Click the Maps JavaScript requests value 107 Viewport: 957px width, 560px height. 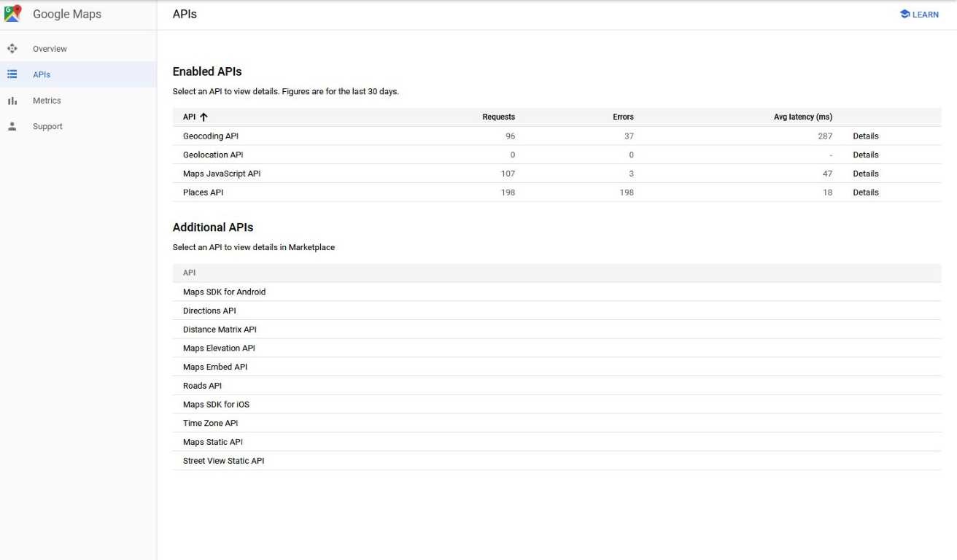(508, 174)
